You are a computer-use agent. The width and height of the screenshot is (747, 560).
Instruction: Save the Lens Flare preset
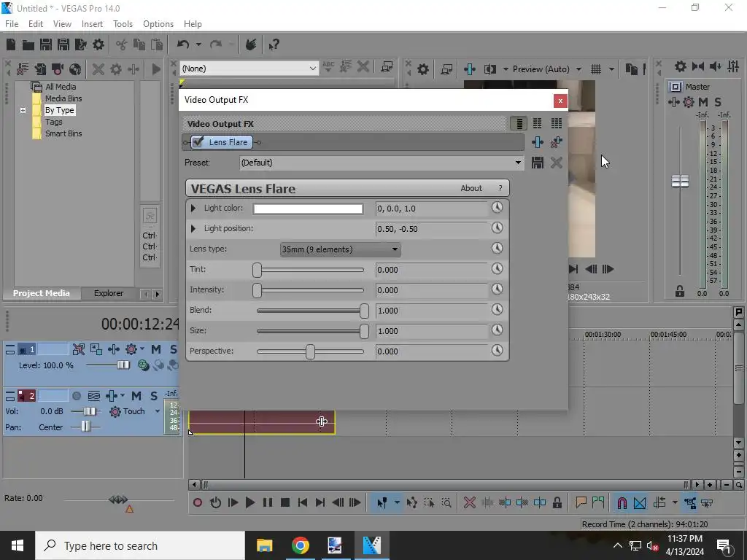point(538,163)
